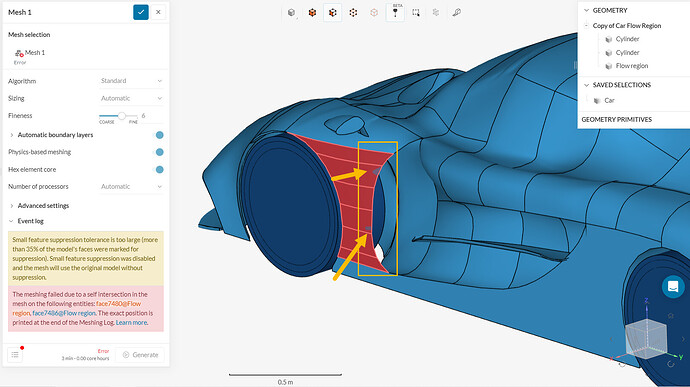
Task: Click the edge selection mode outline cube icon
Action: (x=374, y=12)
